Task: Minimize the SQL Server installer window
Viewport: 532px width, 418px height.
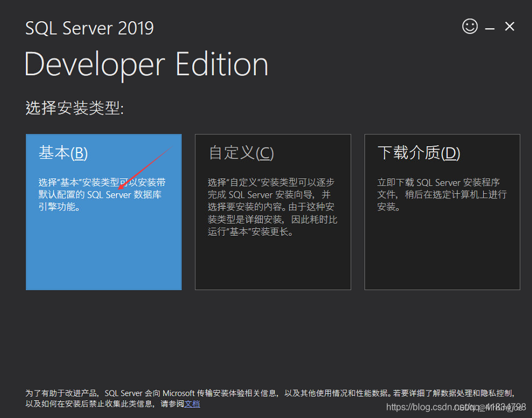Action: [490, 29]
